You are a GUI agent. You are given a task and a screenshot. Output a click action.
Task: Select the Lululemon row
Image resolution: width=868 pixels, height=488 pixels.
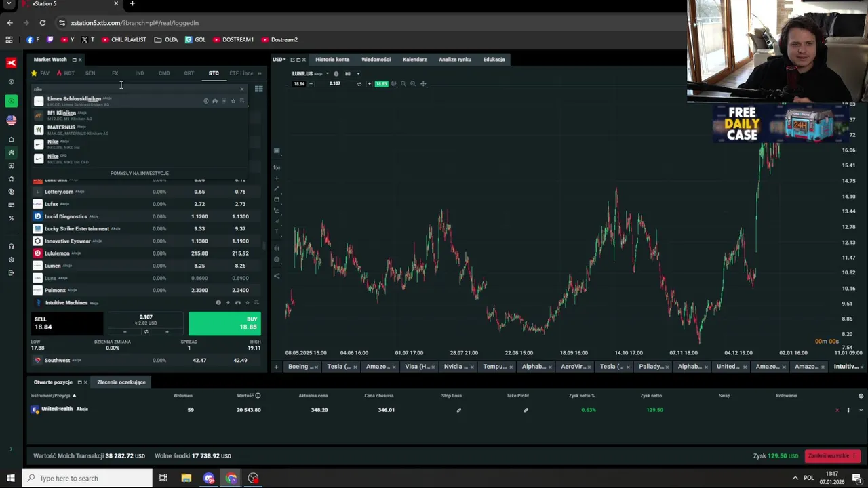click(x=147, y=253)
